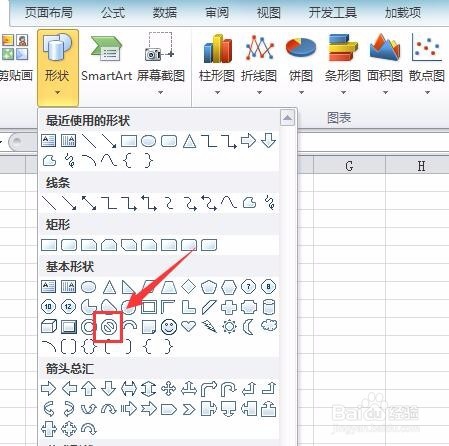Viewport: 449px width, 446px height.
Task: Open the 页面布局 ribbon tab
Action: pyautogui.click(x=49, y=13)
